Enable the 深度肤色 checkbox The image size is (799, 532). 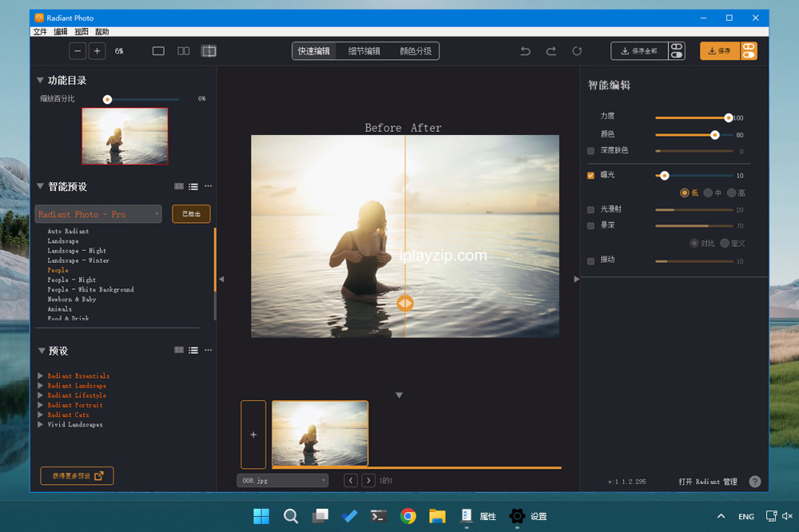tap(590, 151)
